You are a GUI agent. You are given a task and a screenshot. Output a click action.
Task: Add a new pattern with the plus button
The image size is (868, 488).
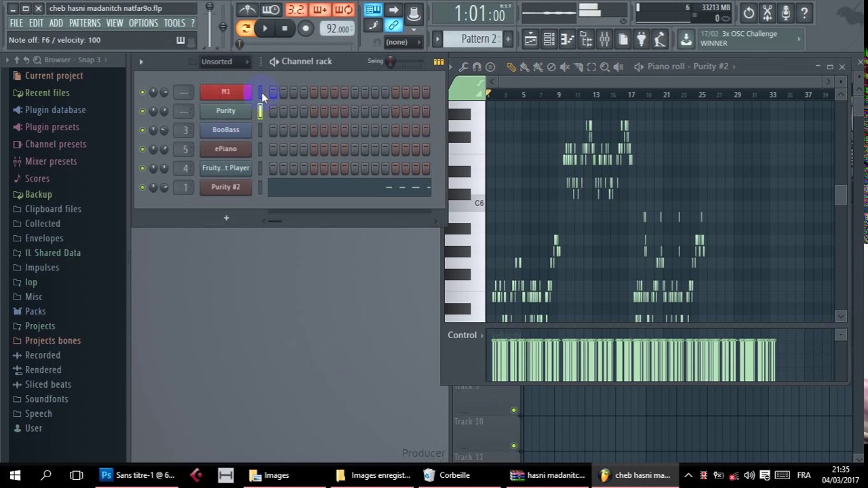[508, 39]
